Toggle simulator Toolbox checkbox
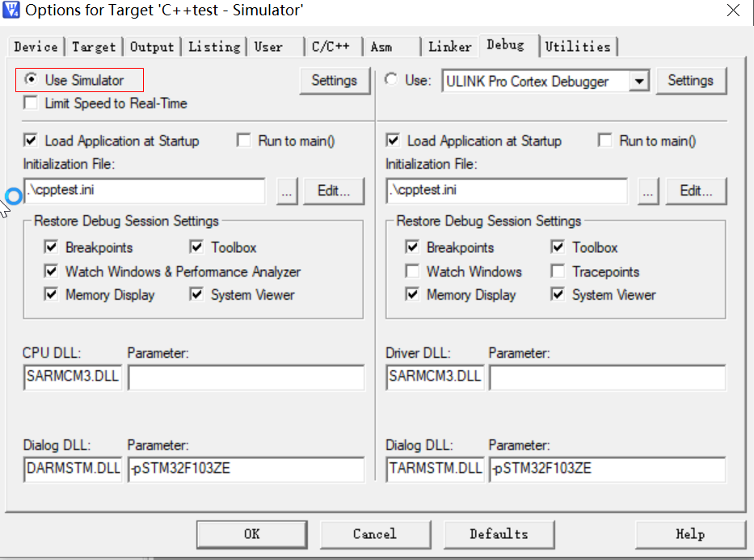The width and height of the screenshot is (754, 560). 196,247
